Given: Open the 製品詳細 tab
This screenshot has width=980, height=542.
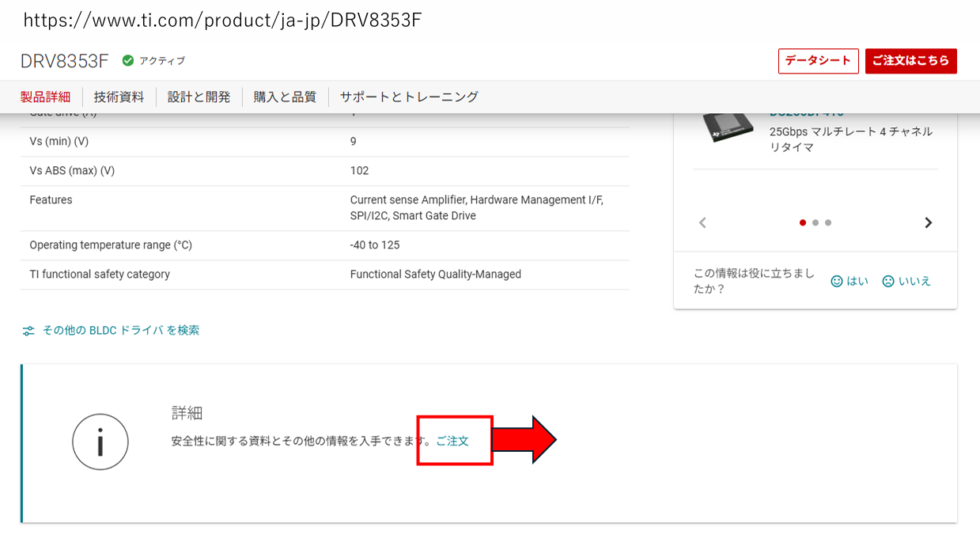Looking at the screenshot, I should pyautogui.click(x=45, y=97).
